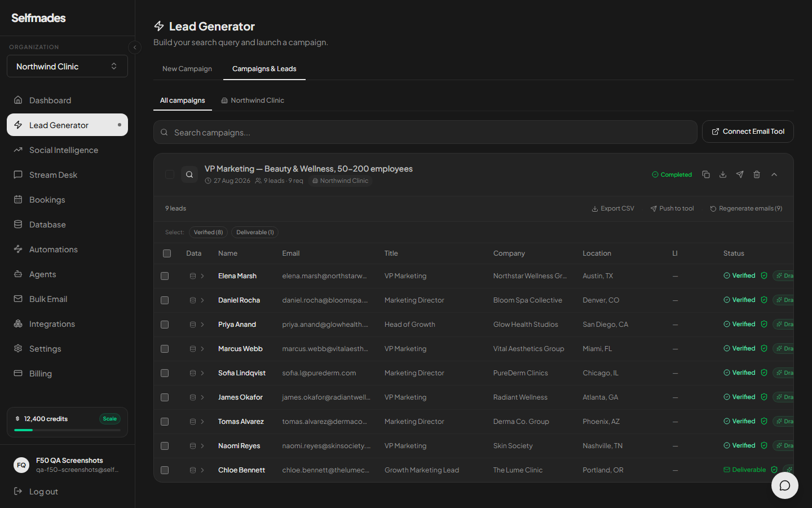
Task: Delete the VP Marketing campaign with trash icon
Action: (757, 174)
